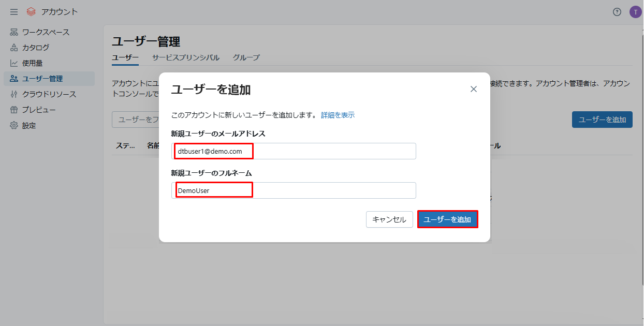Open the help question mark icon

[617, 12]
